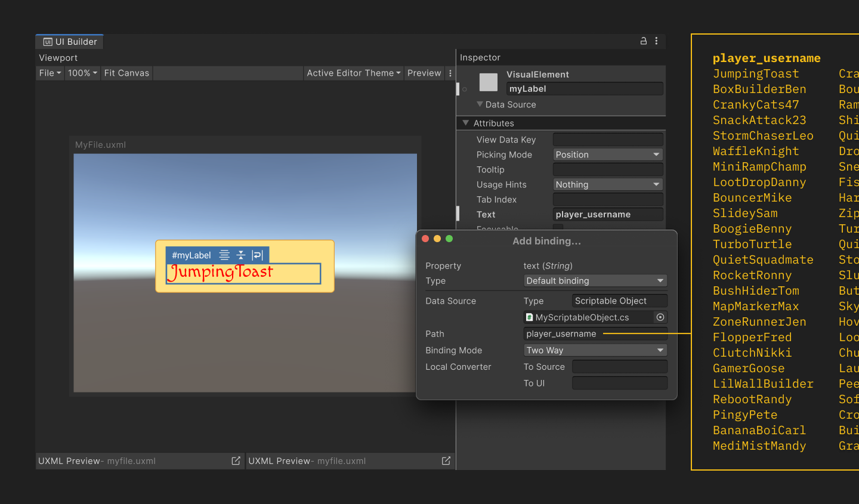This screenshot has height=504, width=859.
Task: Click the object picker next to MyScriptableObject.cs
Action: tap(660, 317)
